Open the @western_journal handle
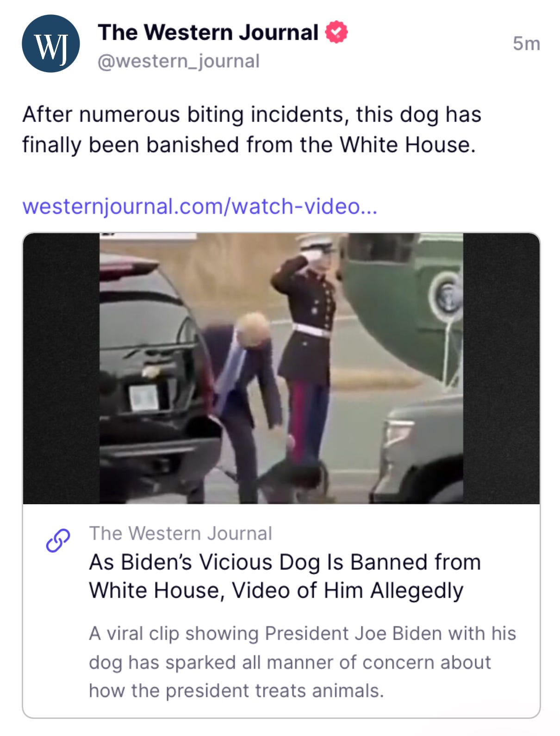The width and height of the screenshot is (560, 736). [x=179, y=62]
